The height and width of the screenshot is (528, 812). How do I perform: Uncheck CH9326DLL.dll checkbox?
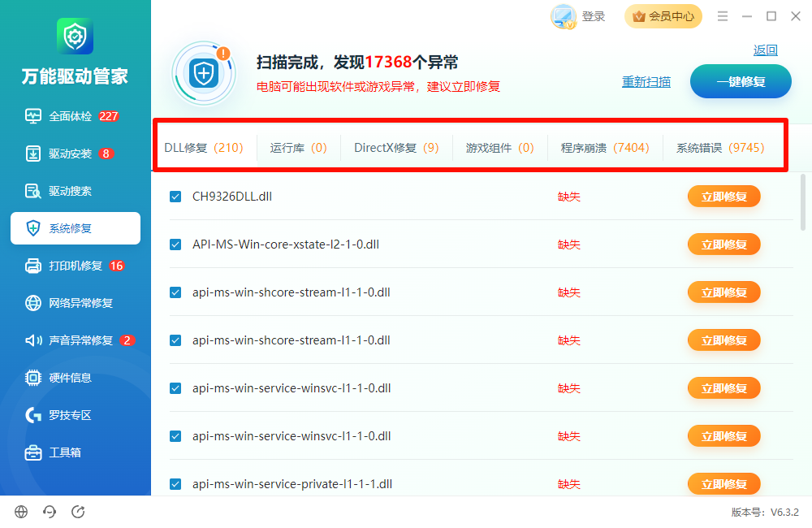pos(175,197)
